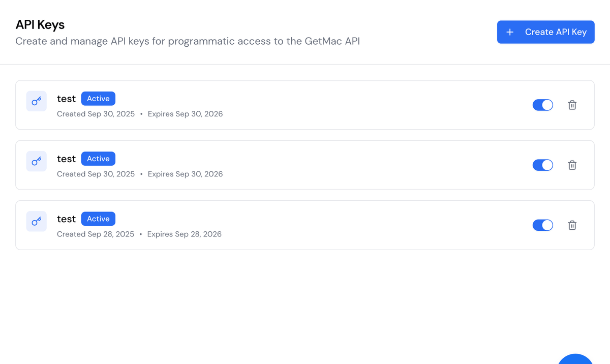
Task: Click the Create API Key button
Action: click(x=545, y=32)
